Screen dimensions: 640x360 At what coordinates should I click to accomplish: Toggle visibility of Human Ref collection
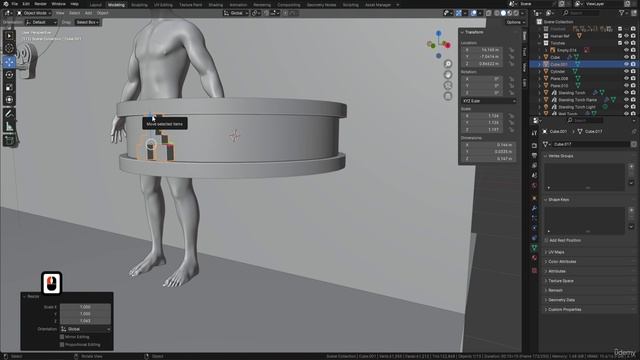tap(626, 36)
